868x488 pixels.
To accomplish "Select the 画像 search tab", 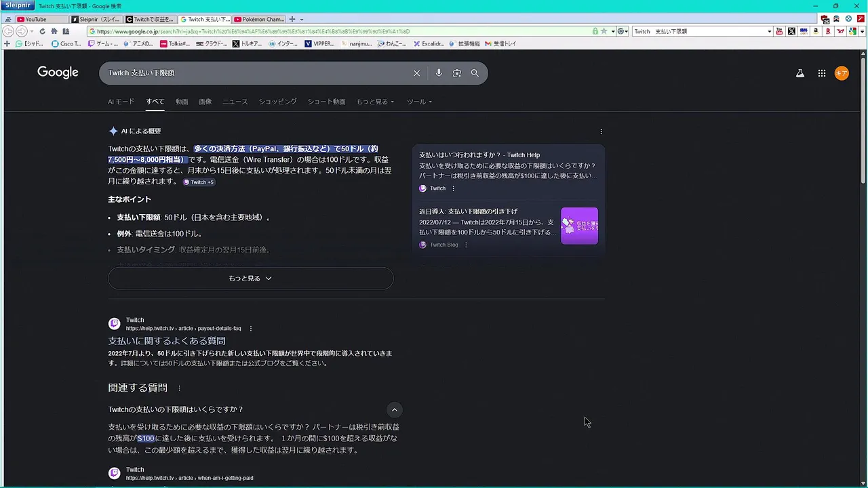I will (x=205, y=102).
